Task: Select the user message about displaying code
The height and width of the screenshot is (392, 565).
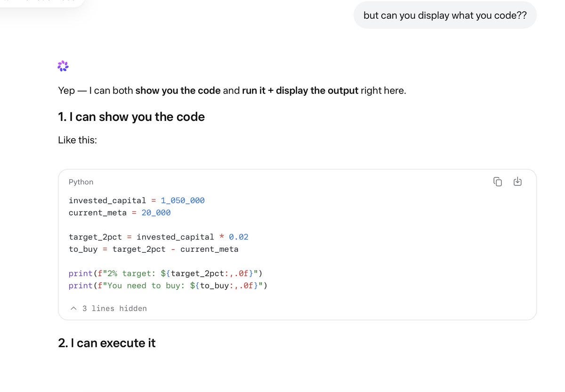Action: (x=445, y=15)
